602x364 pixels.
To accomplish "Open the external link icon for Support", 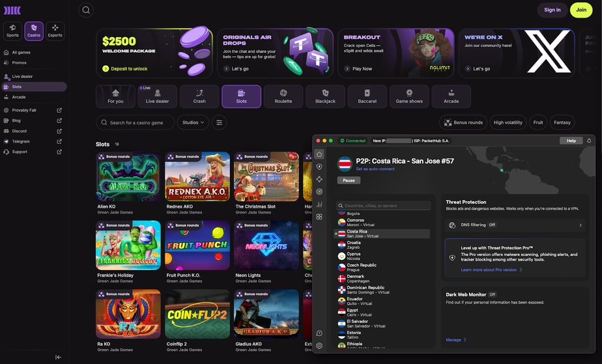I will coord(59,151).
